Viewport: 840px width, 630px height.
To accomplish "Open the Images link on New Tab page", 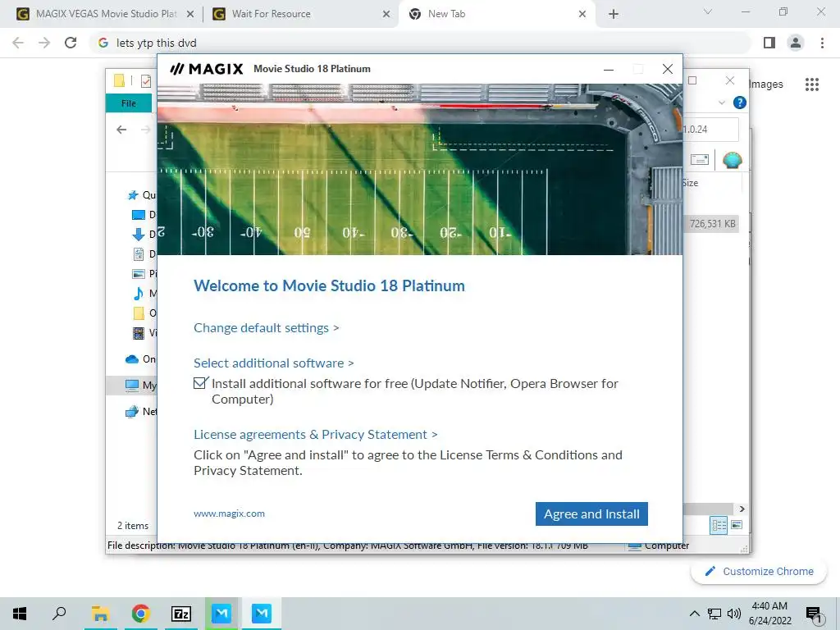I will 766,84.
